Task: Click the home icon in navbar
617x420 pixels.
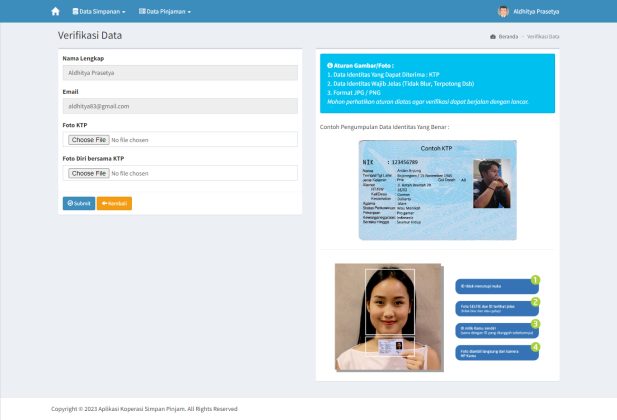Action: click(55, 11)
